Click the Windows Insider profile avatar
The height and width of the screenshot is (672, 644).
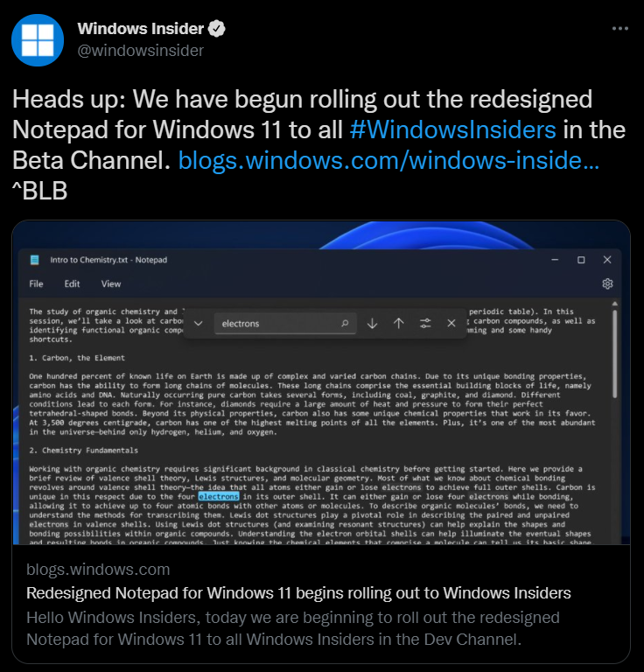click(38, 40)
